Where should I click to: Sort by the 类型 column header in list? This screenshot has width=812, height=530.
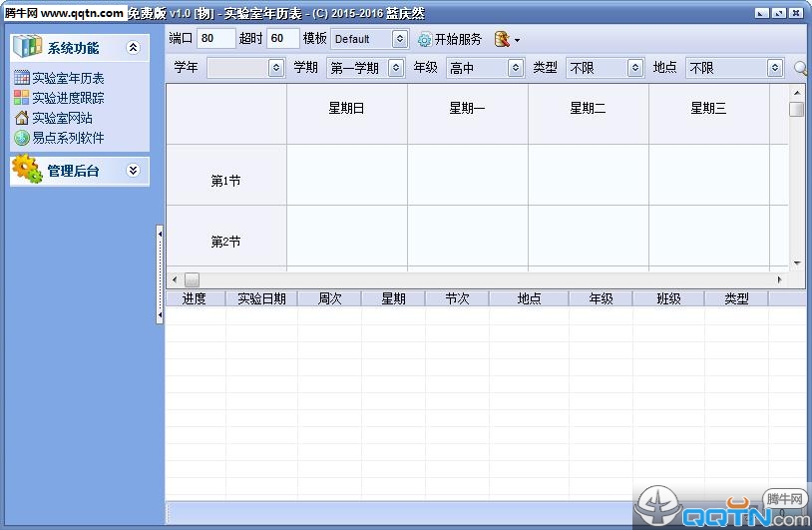736,298
